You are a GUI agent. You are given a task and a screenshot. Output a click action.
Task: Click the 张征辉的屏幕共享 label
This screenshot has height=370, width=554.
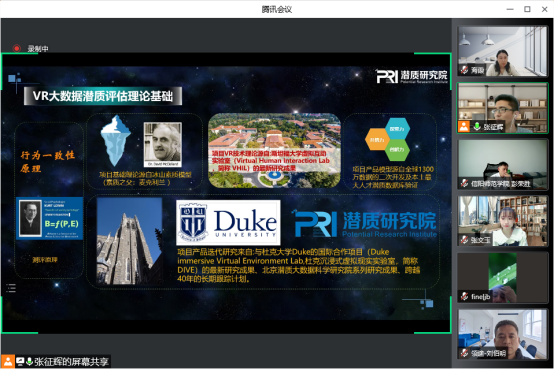[71, 362]
